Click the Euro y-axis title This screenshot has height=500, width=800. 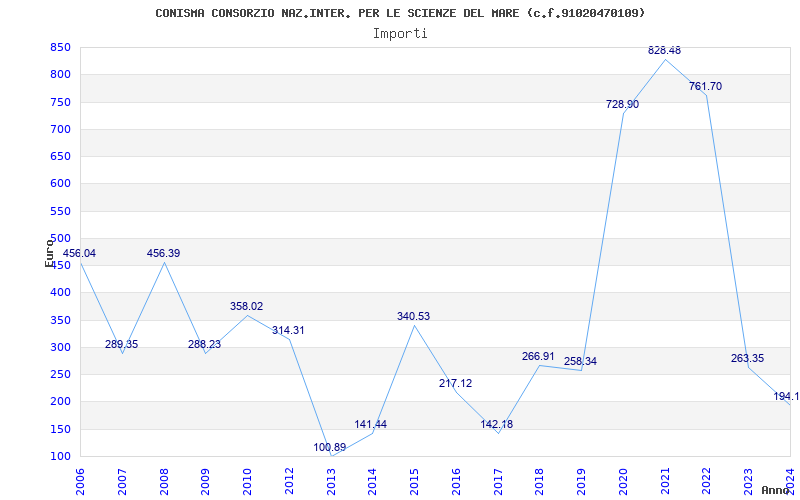[x=49, y=253]
